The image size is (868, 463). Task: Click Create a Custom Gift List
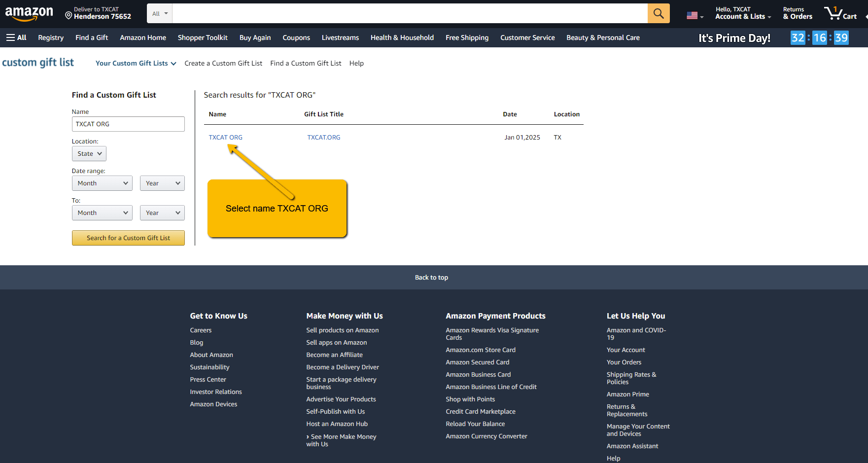click(x=223, y=63)
